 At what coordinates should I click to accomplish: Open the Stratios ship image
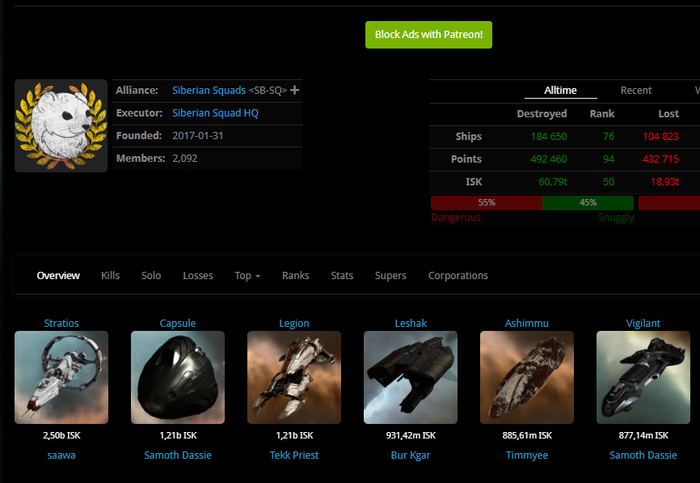[x=61, y=378]
